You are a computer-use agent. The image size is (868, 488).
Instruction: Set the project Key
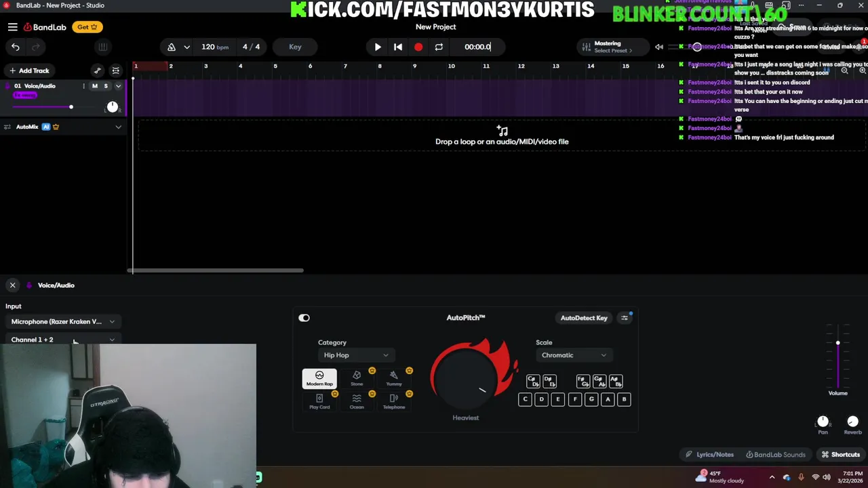click(x=295, y=47)
